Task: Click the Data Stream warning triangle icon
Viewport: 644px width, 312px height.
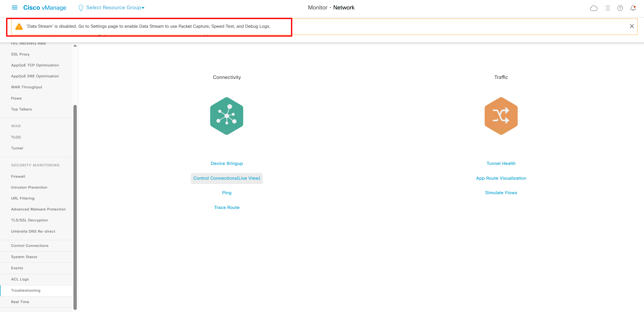Action: tap(19, 26)
